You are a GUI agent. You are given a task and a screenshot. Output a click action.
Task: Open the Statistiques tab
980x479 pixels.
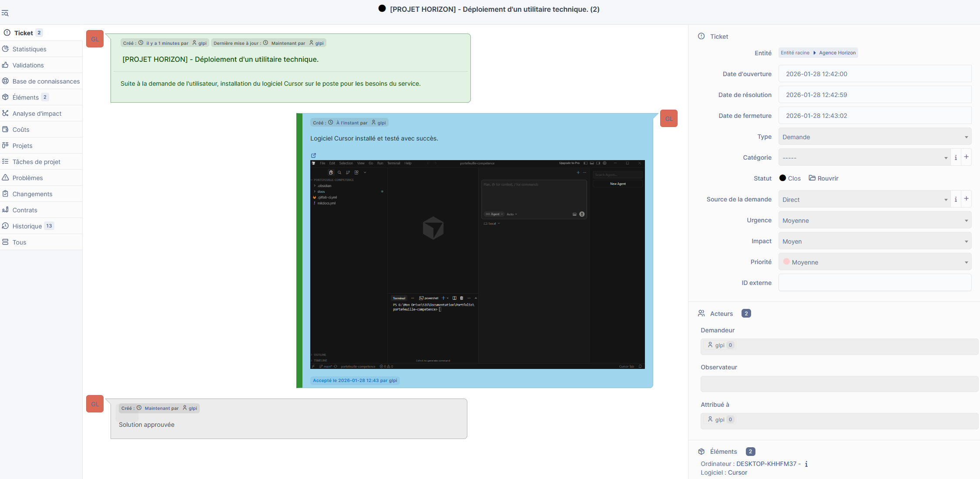pos(29,49)
